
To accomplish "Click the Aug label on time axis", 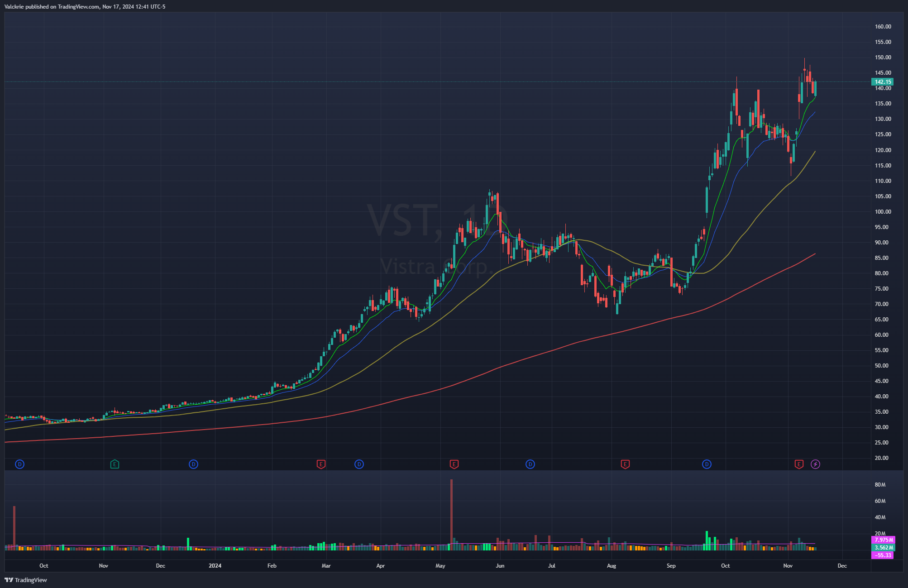I will pyautogui.click(x=612, y=566).
